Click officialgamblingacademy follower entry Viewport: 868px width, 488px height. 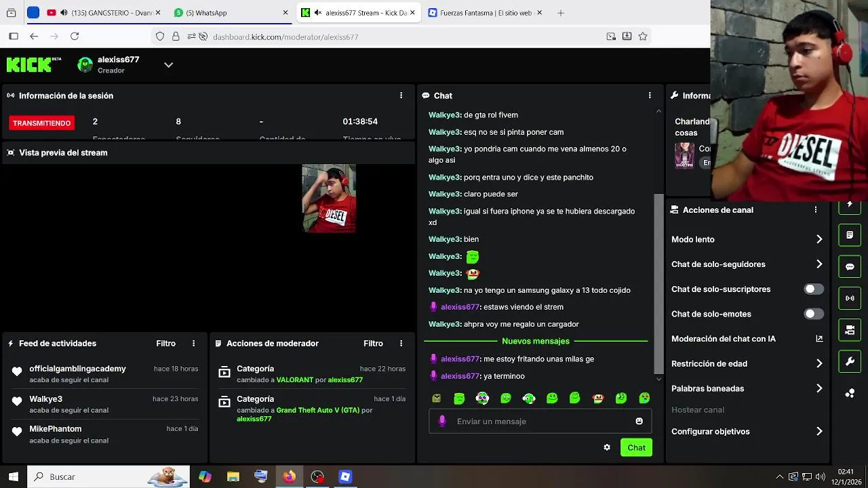[105, 374]
